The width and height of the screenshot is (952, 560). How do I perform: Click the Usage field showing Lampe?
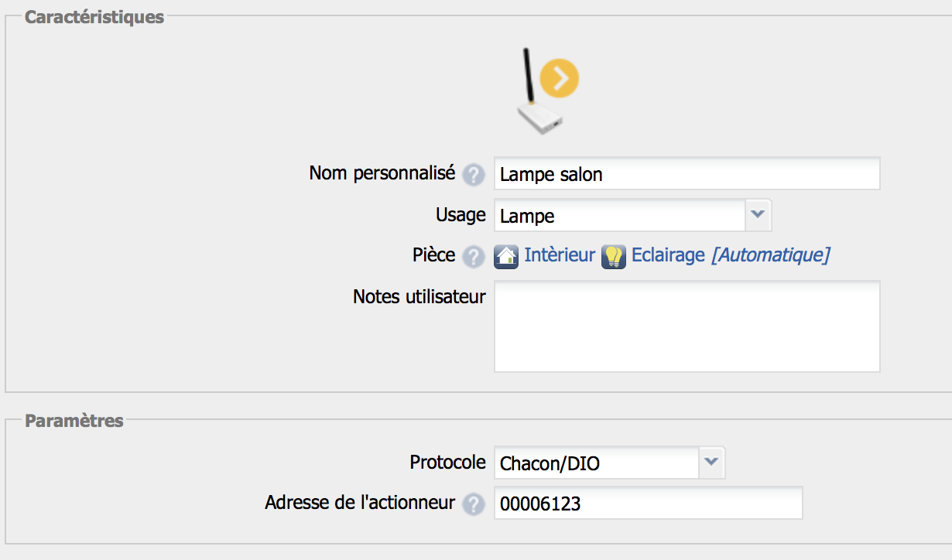click(619, 216)
